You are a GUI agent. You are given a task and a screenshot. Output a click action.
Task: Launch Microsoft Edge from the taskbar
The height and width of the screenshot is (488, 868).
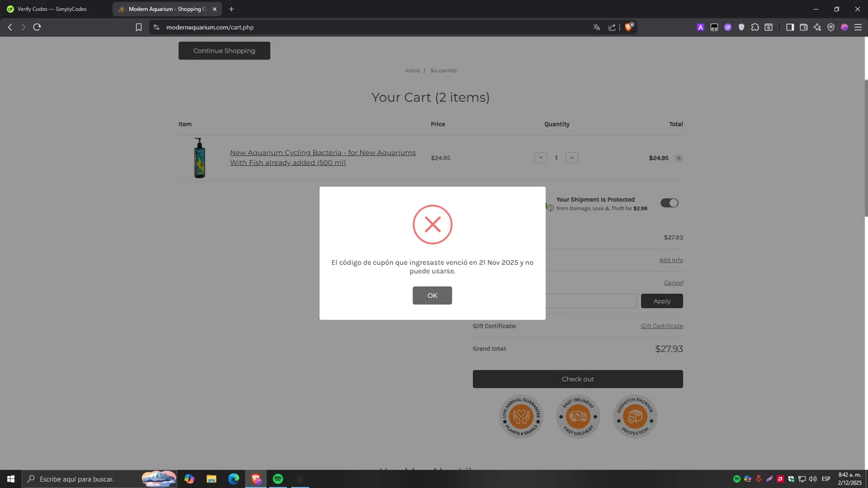pyautogui.click(x=233, y=479)
